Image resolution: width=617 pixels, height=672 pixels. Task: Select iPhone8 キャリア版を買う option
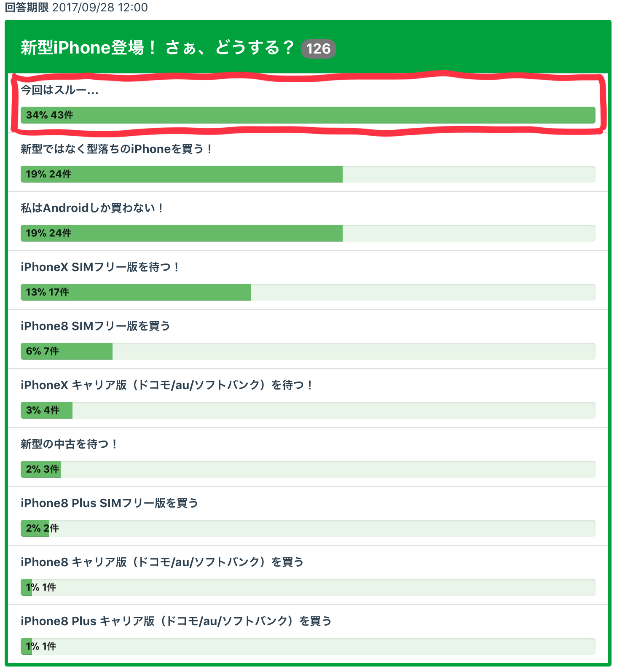162,562
